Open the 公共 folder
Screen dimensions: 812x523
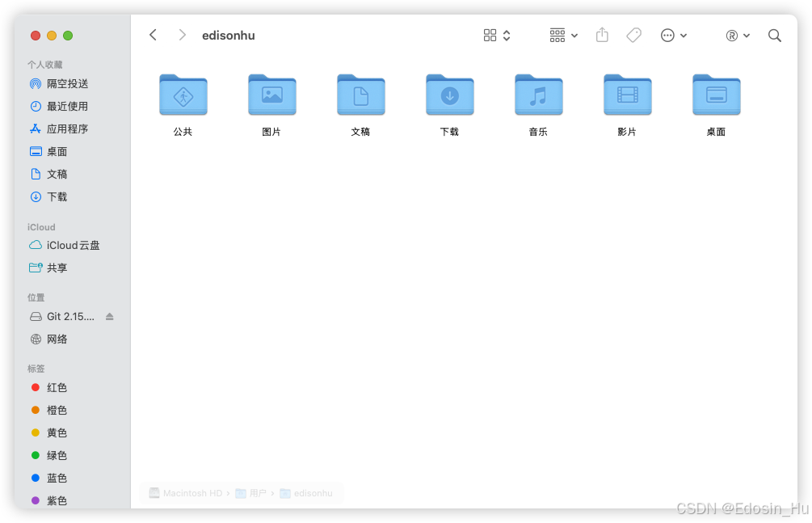click(183, 95)
